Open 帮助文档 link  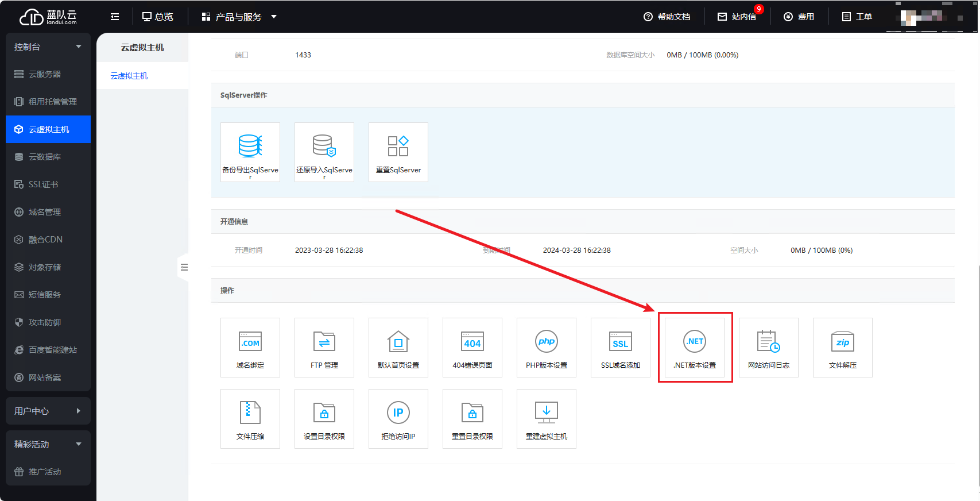[667, 17]
